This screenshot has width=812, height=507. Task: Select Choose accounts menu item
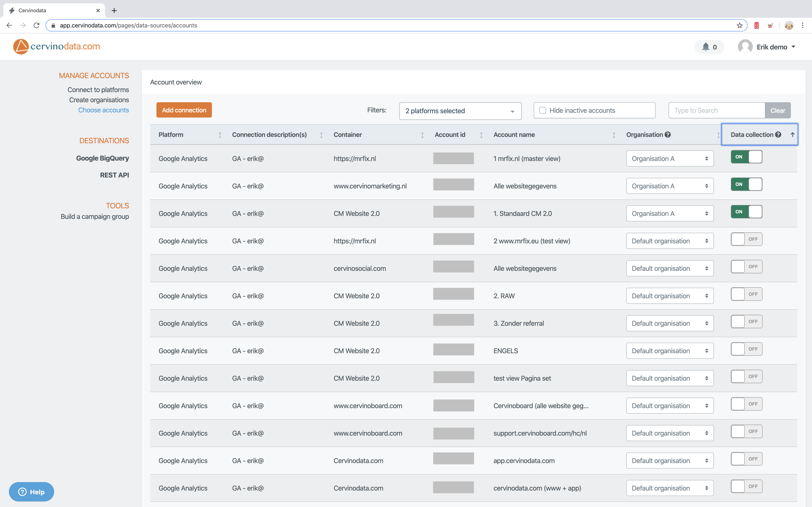(x=103, y=110)
